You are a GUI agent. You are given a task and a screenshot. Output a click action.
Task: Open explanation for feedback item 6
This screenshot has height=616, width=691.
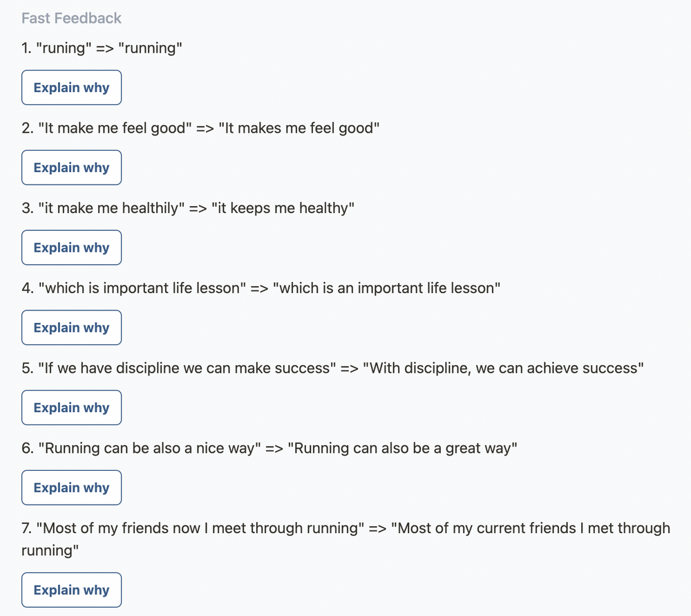tap(71, 487)
